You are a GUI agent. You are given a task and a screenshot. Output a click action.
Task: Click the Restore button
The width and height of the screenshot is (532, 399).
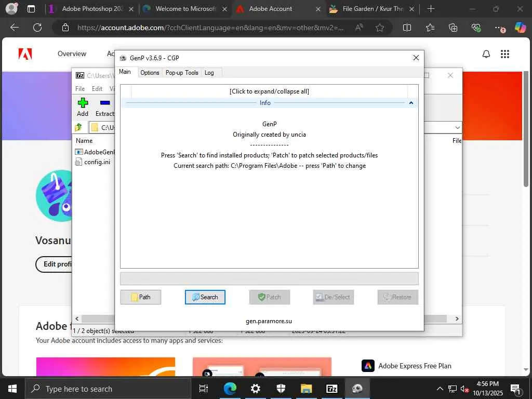397,297
